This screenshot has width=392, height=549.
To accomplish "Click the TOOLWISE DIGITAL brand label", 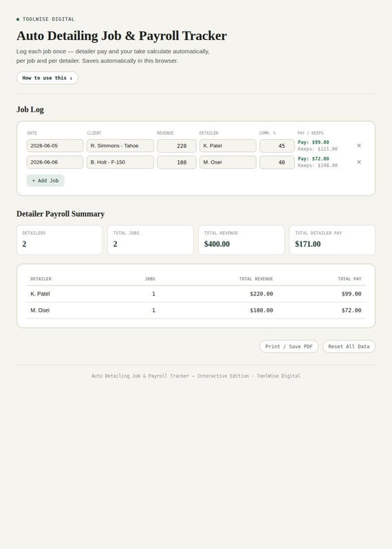I will click(x=48, y=19).
